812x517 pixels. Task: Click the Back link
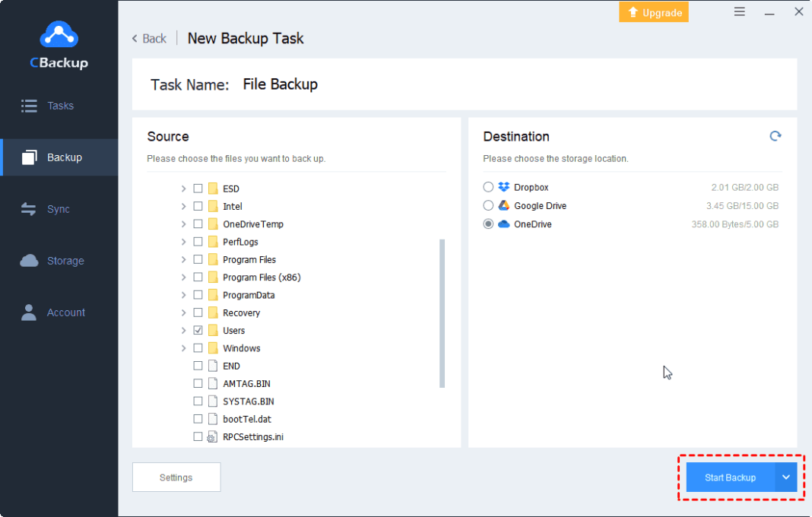tap(149, 38)
